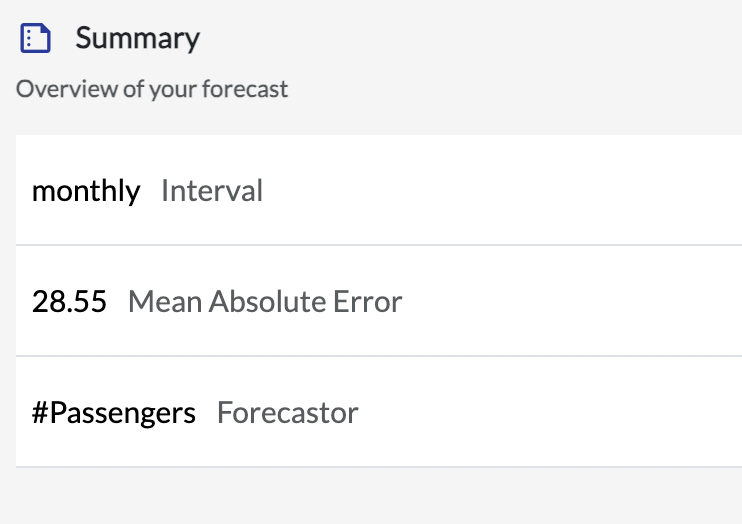The width and height of the screenshot is (742, 524).
Task: Click the word forecast in subtitle
Action: point(245,89)
